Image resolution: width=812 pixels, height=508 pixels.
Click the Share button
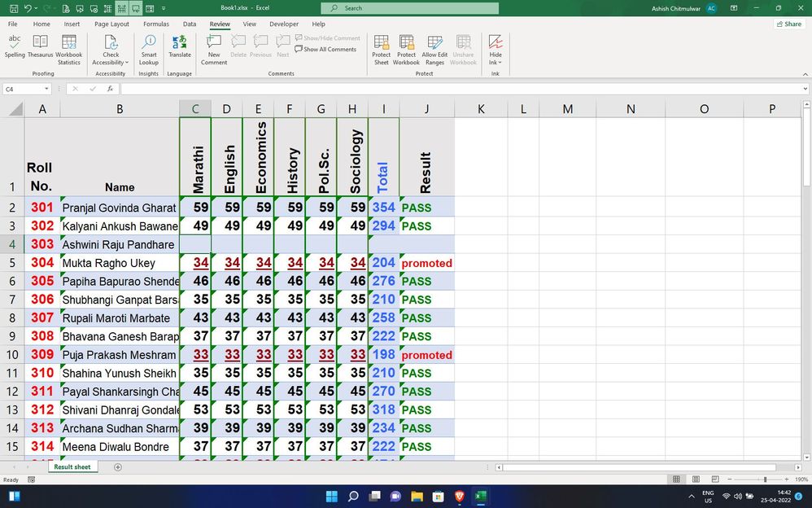point(789,24)
